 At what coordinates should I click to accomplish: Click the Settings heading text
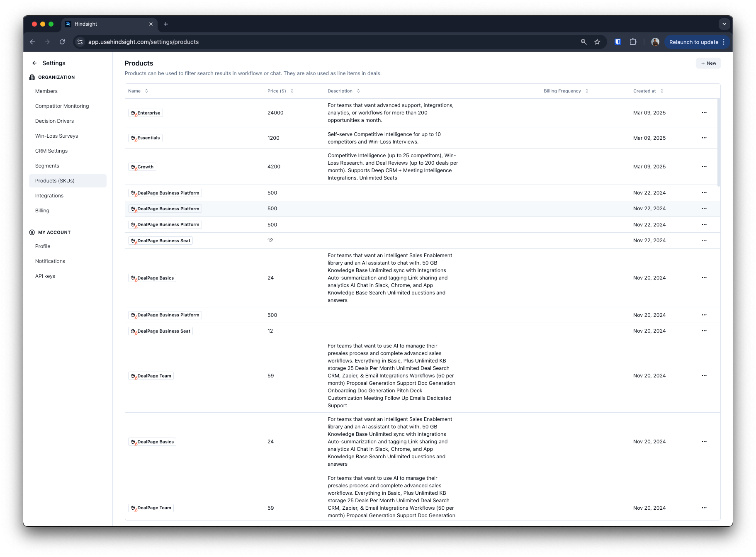pyautogui.click(x=54, y=63)
